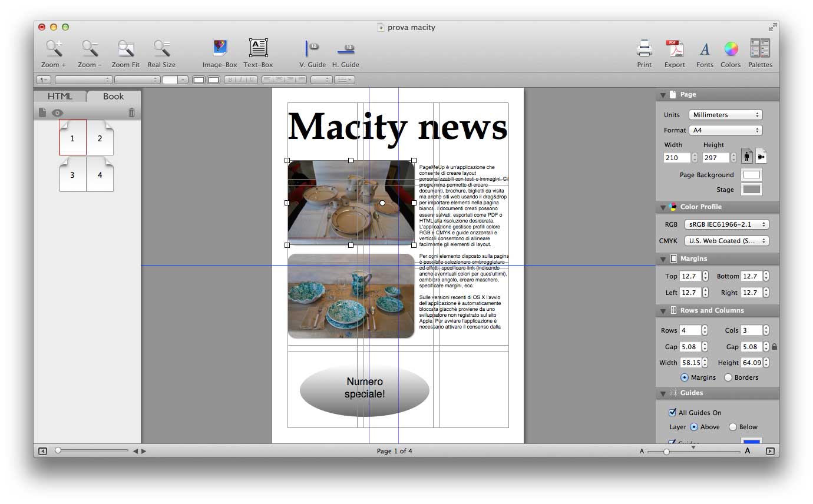Switch to the Book tab
Screen dimensions: 813x504
[x=114, y=97]
